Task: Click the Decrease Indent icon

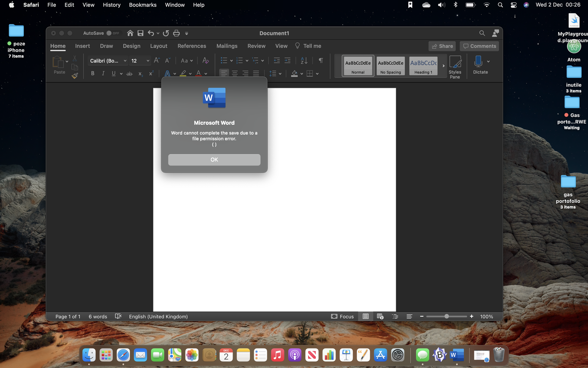Action: (x=277, y=61)
